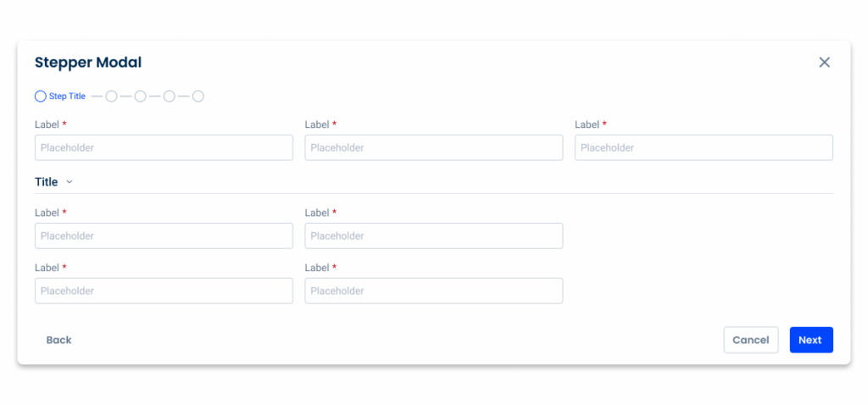Focus the top-middle Placeholder input field
Screen dimensions: 868x405
pos(434,147)
